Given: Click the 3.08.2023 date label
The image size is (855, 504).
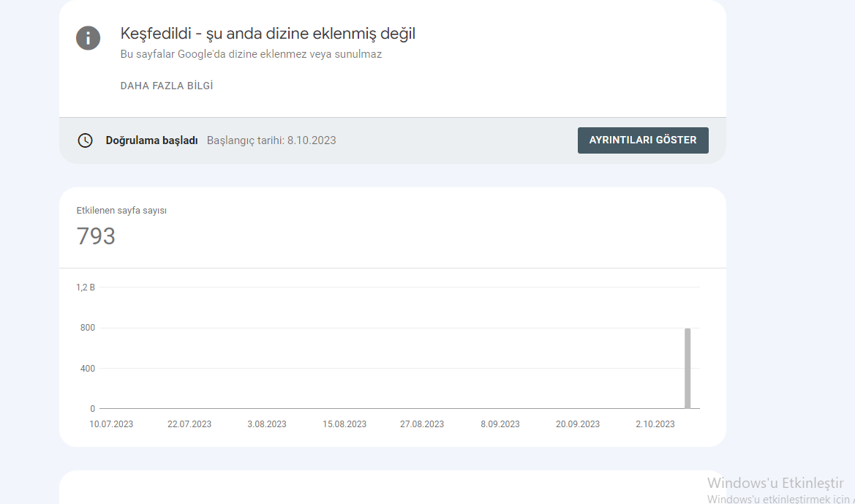Looking at the screenshot, I should click(x=267, y=424).
